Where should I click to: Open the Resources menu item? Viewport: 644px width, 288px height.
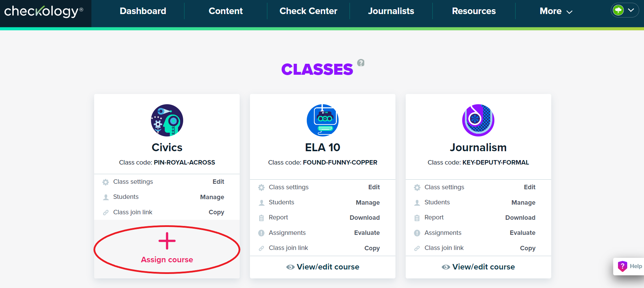[474, 11]
